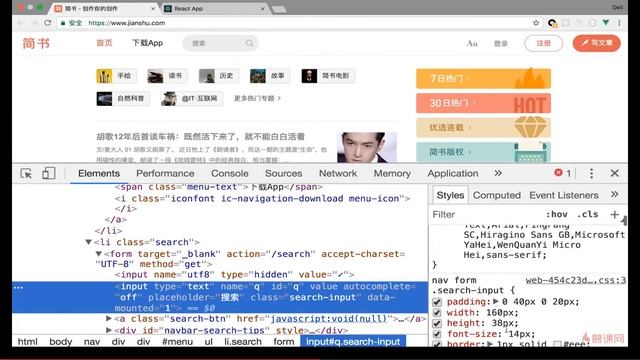This screenshot has width=640, height=360.
Task: Open the green V extension icon
Action: point(606,23)
